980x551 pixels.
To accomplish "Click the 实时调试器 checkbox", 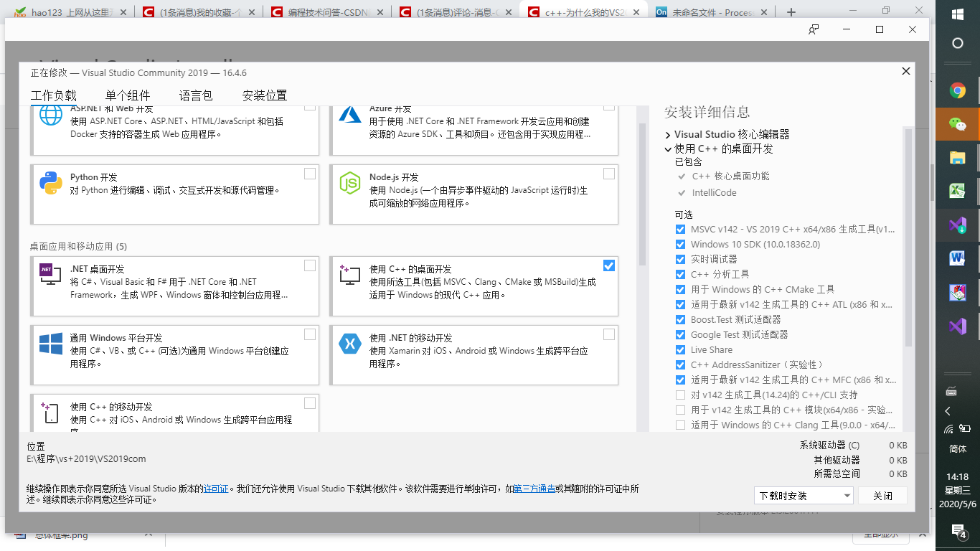I will click(x=680, y=260).
